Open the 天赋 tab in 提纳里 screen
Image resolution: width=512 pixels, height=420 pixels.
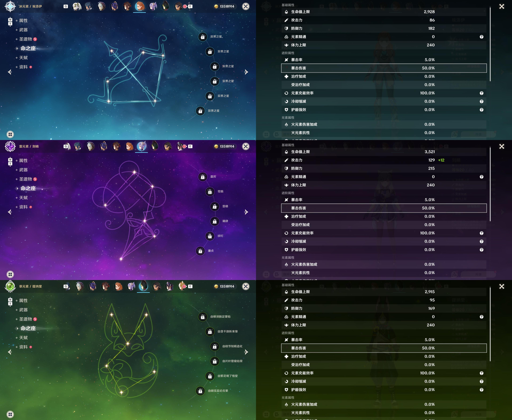(23, 337)
